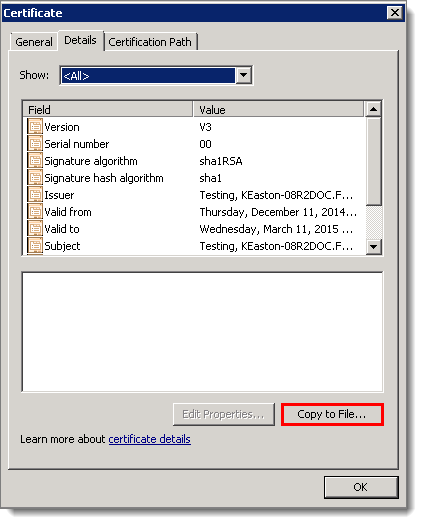Click the field list scroll up arrow
This screenshot has width=422, height=524.
pyautogui.click(x=374, y=109)
